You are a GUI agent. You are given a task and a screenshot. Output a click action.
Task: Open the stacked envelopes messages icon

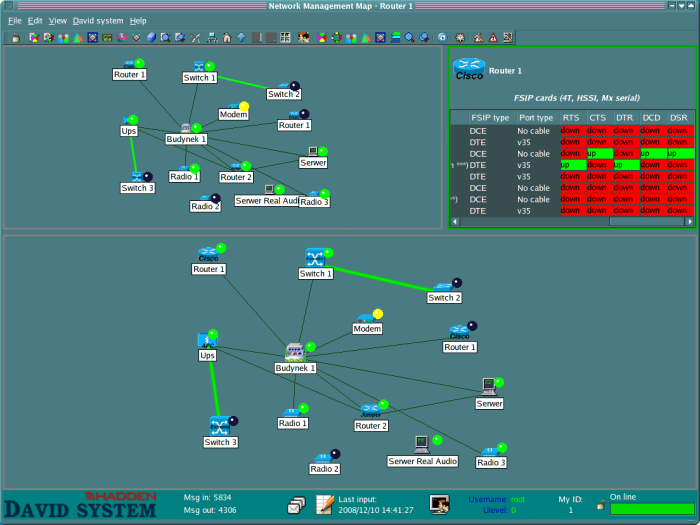point(296,505)
